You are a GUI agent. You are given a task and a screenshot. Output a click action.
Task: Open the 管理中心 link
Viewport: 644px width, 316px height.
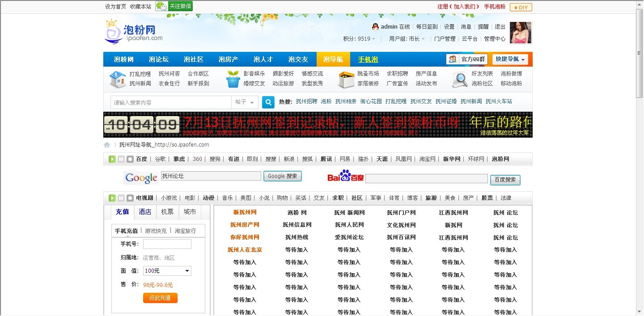[495, 39]
